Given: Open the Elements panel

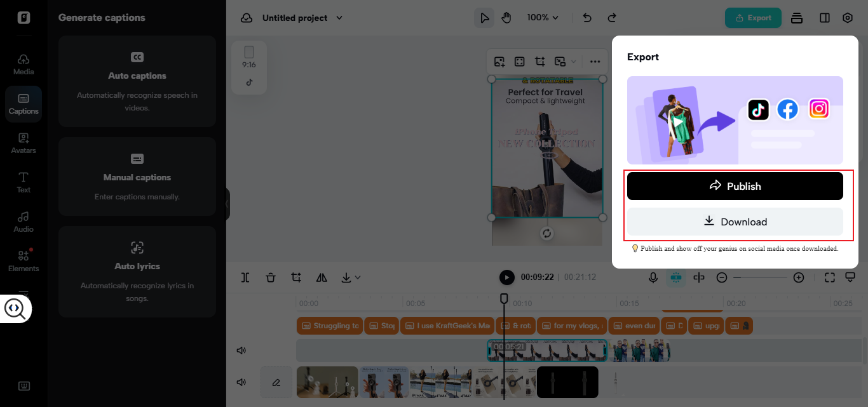Looking at the screenshot, I should [x=24, y=261].
